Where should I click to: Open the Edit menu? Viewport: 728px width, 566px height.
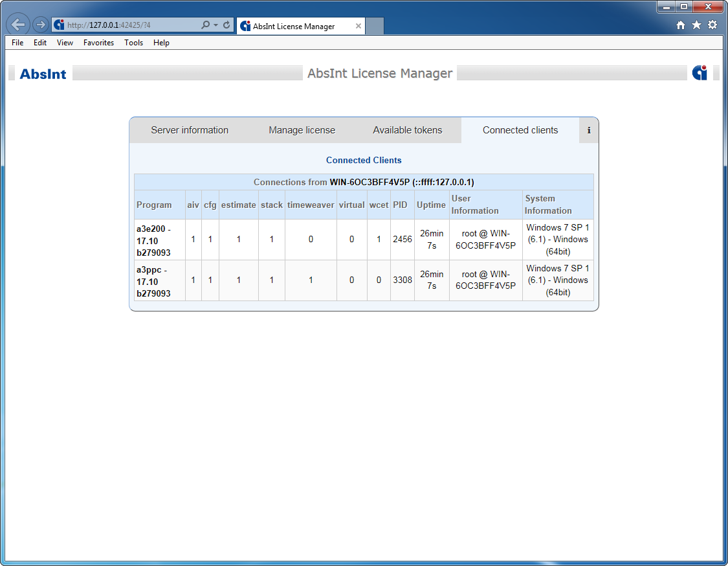[40, 43]
